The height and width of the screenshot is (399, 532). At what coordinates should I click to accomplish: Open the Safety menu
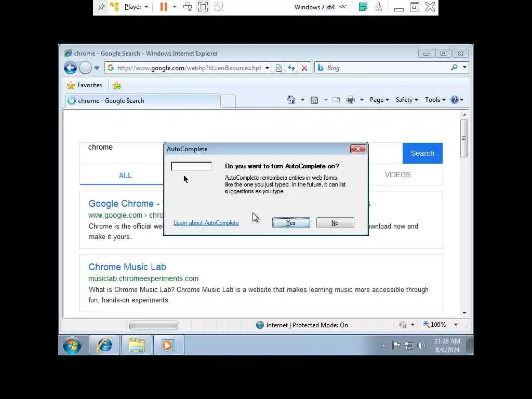(x=407, y=100)
